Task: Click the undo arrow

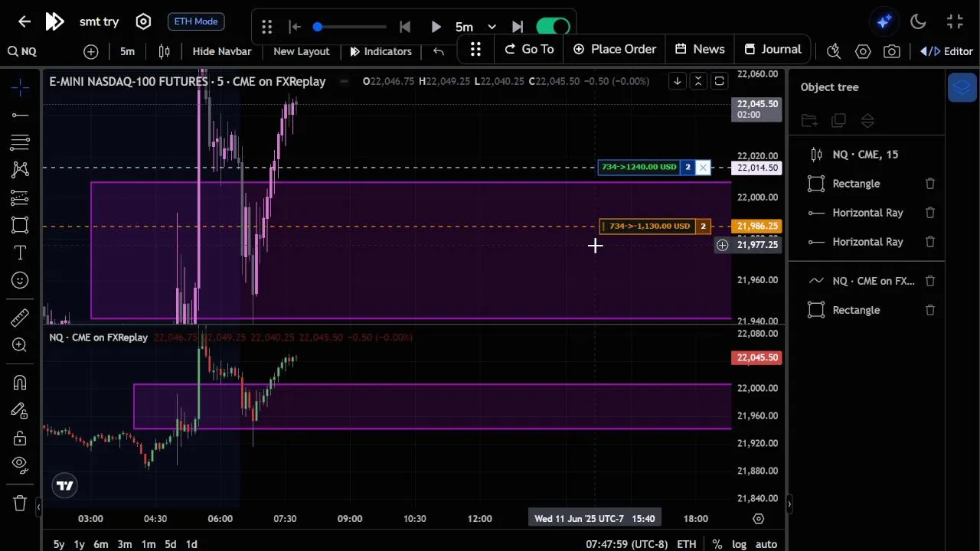Action: (439, 51)
